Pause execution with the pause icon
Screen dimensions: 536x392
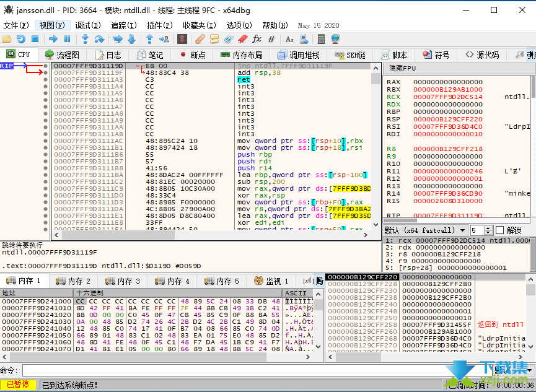coord(67,39)
